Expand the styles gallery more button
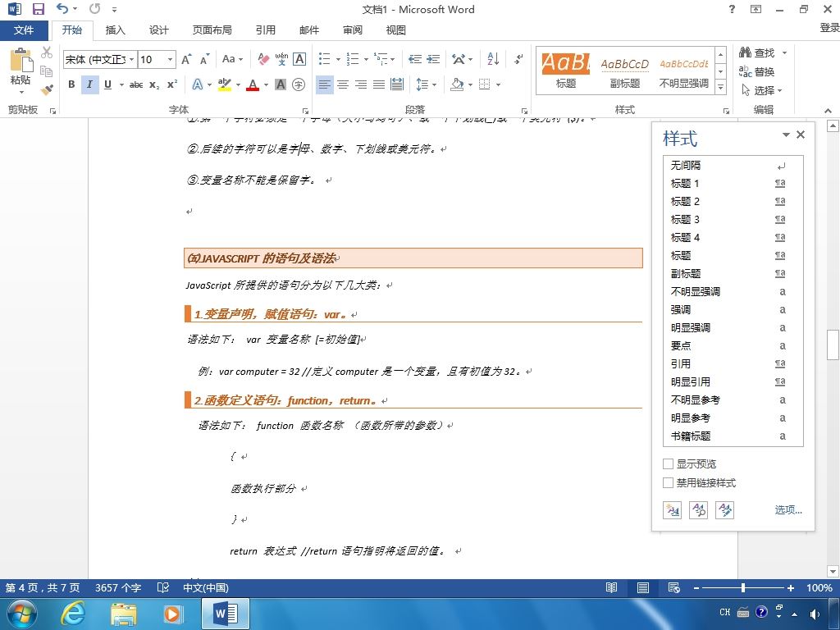This screenshot has width=840, height=630. pos(721,87)
